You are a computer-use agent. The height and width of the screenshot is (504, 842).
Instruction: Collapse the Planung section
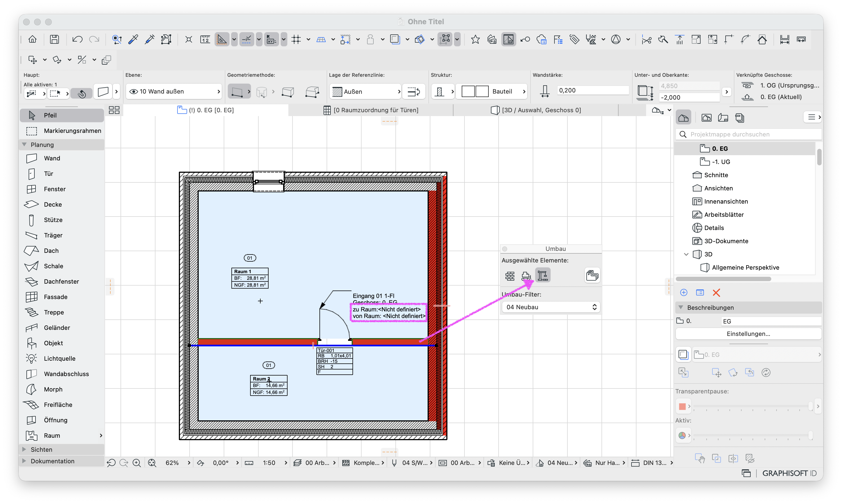[24, 144]
